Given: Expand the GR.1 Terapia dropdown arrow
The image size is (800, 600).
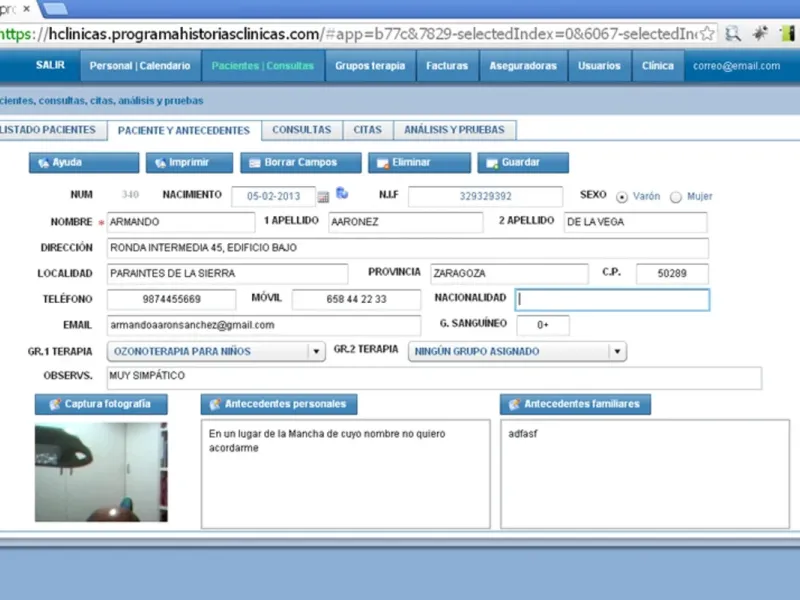Looking at the screenshot, I should (316, 352).
